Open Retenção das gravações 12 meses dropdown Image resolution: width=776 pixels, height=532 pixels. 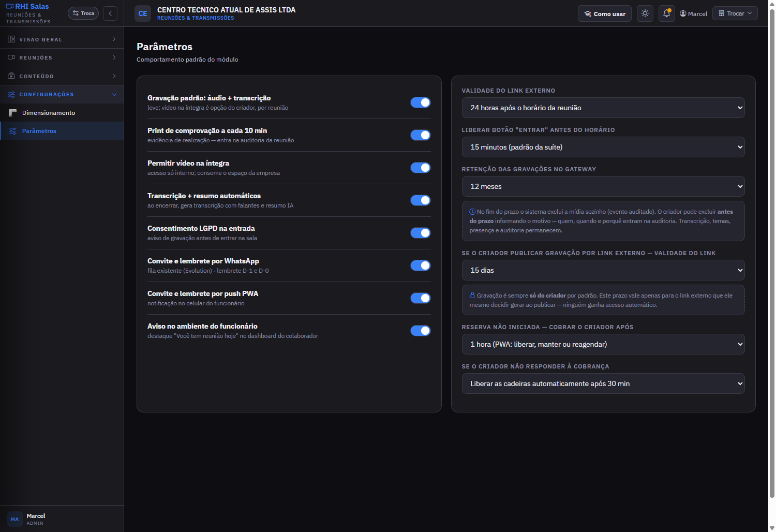603,186
